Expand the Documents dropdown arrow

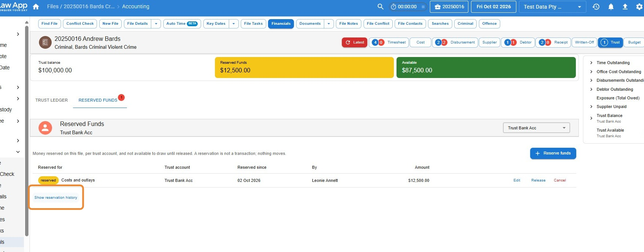[x=329, y=24]
